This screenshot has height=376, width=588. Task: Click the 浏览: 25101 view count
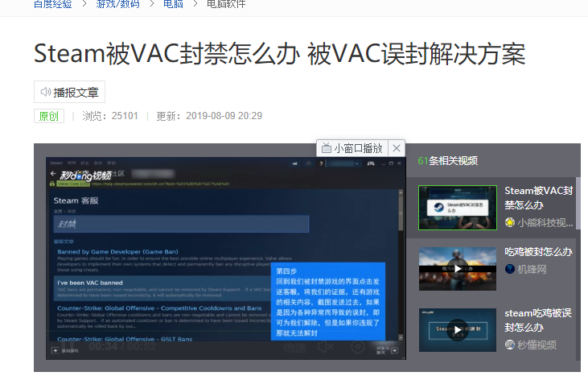point(110,116)
